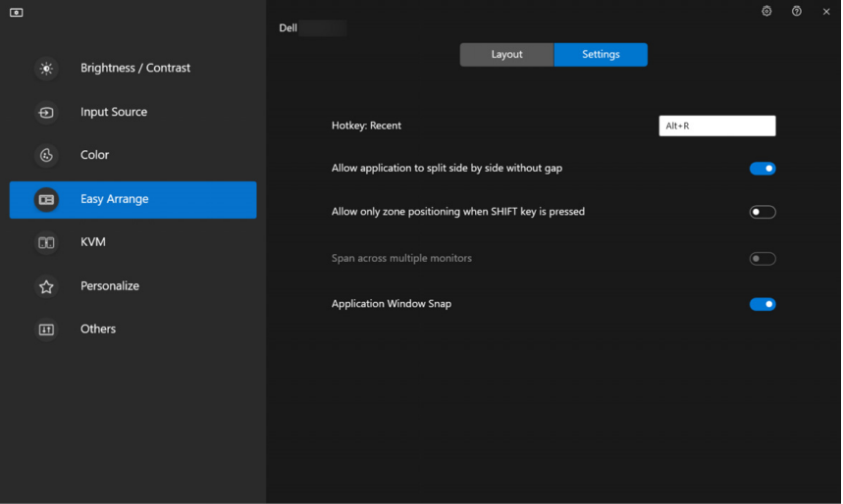Click the Dell Display Manager logo icon
This screenshot has height=504, width=843.
(17, 13)
